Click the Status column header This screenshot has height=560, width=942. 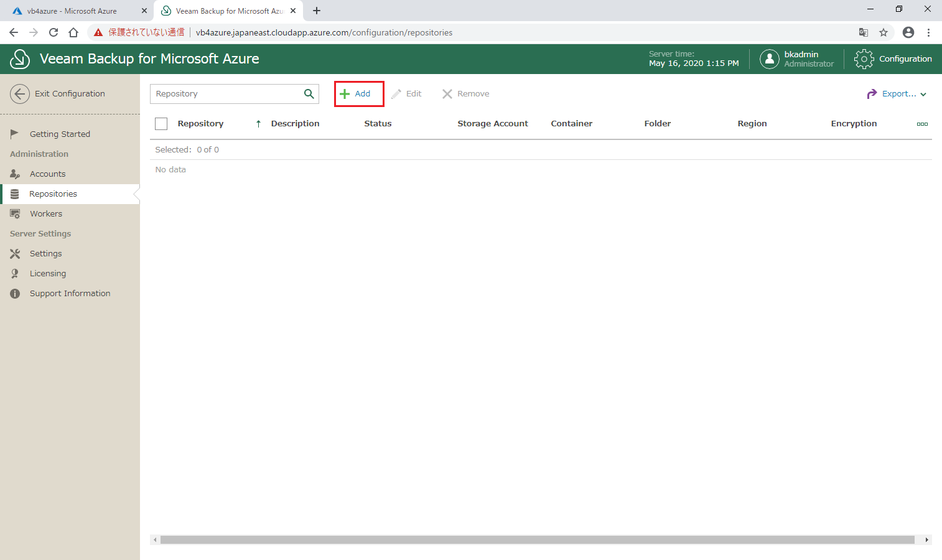378,124
